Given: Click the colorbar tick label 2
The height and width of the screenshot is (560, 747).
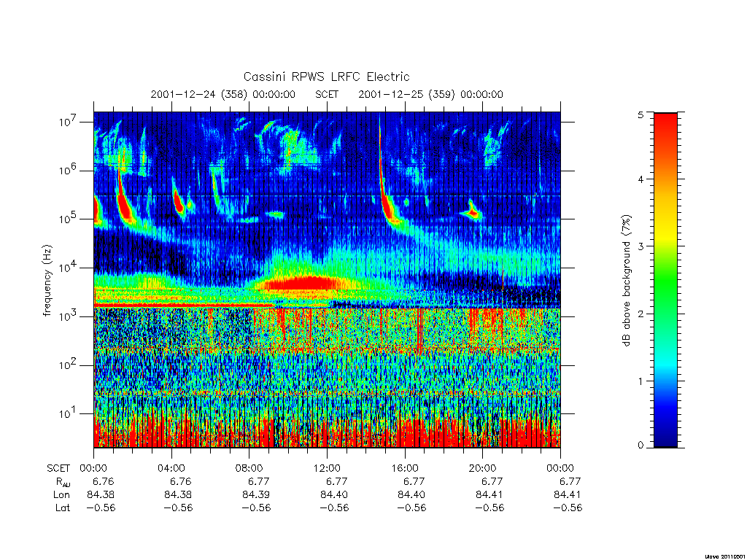Looking at the screenshot, I should pyautogui.click(x=640, y=314).
